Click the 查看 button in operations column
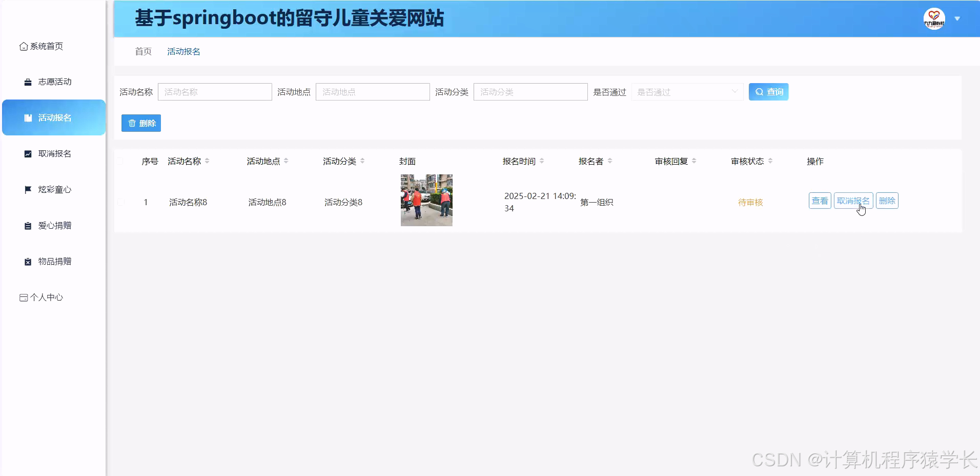 [820, 200]
